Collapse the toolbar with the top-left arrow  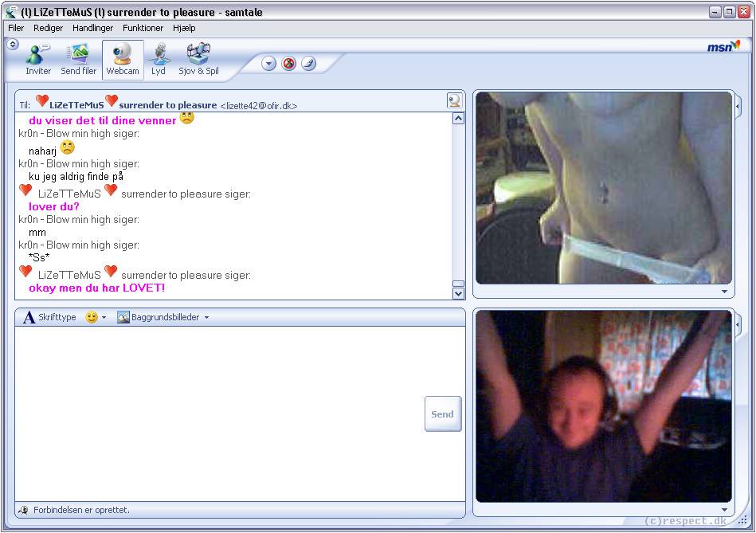(13, 45)
